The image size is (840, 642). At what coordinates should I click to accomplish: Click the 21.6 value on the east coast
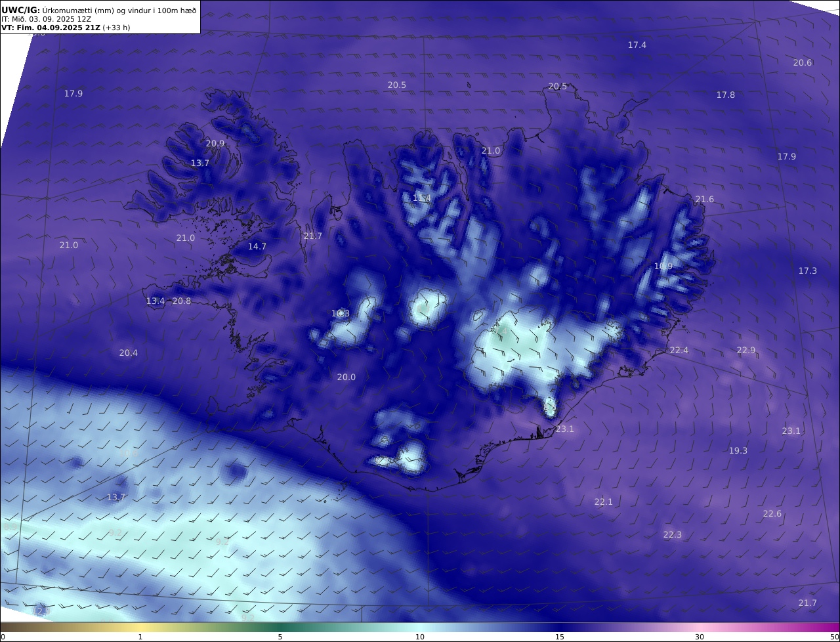704,200
